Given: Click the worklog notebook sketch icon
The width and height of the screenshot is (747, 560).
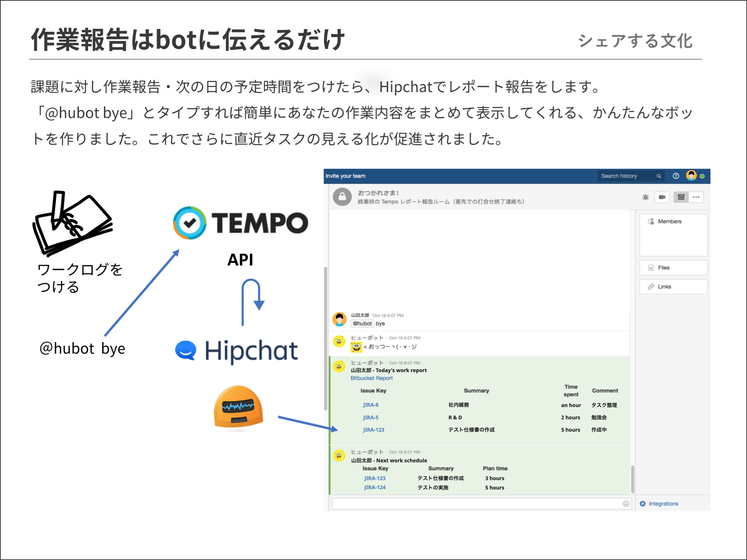Looking at the screenshot, I should pyautogui.click(x=72, y=223).
